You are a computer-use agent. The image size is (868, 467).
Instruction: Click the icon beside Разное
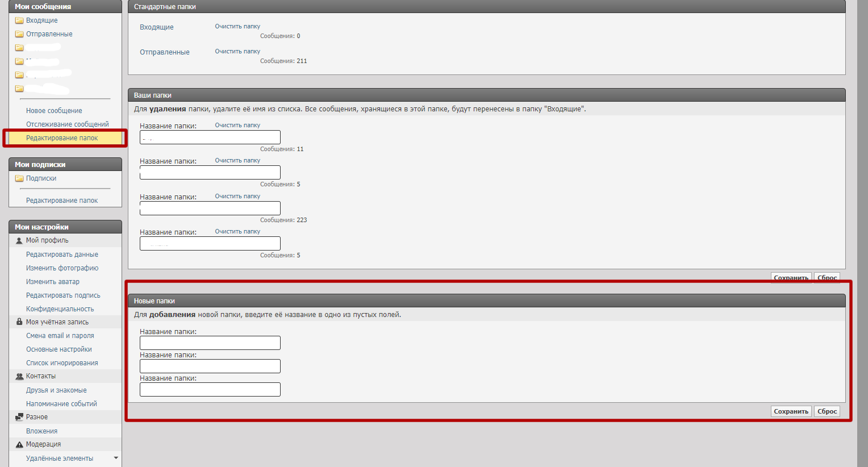[x=19, y=417]
